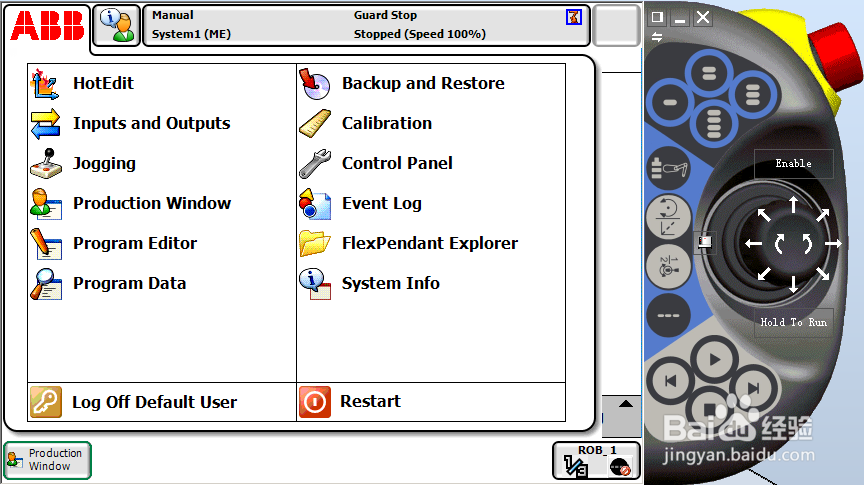
Task: Click the Program Data magnifier icon
Action: 46,284
